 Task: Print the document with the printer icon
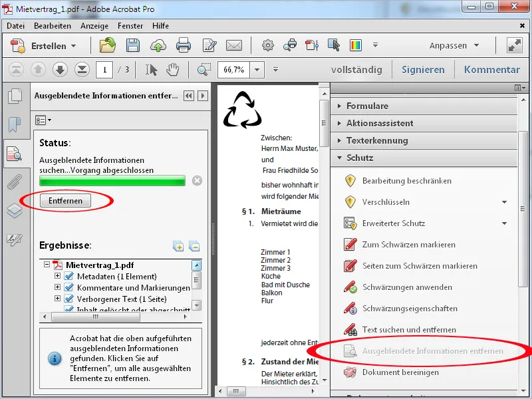click(184, 45)
